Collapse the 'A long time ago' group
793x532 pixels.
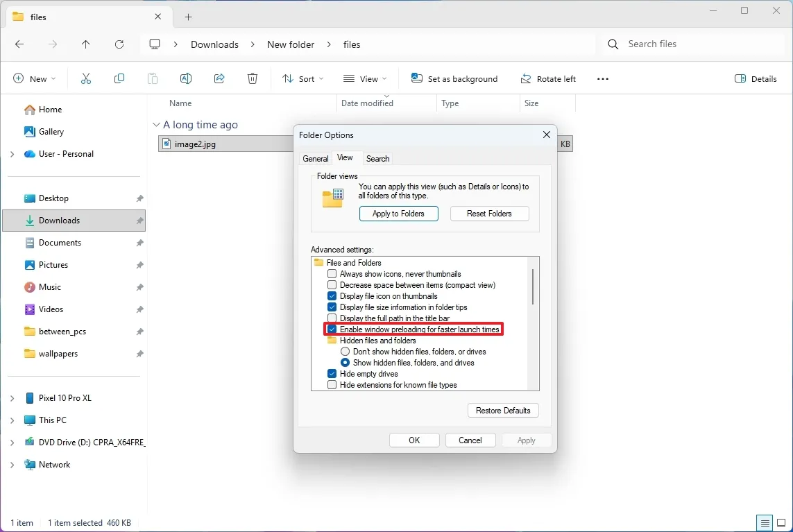(156, 125)
